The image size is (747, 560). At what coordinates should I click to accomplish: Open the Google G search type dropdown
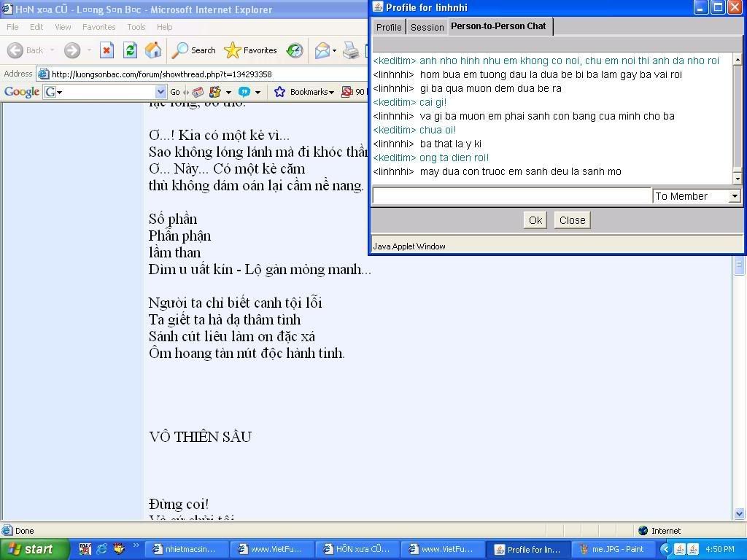coord(53,92)
